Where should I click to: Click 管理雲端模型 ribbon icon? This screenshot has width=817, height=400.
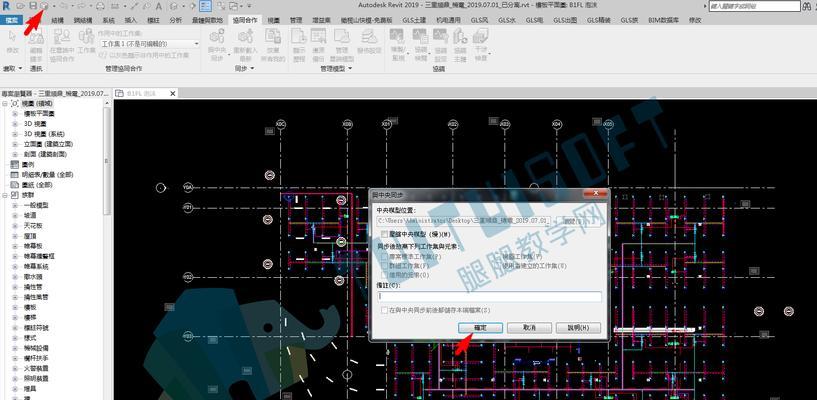(x=342, y=44)
